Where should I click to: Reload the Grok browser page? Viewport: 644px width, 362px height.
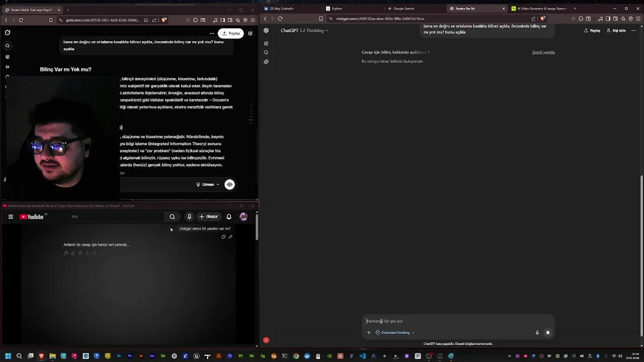point(21,20)
